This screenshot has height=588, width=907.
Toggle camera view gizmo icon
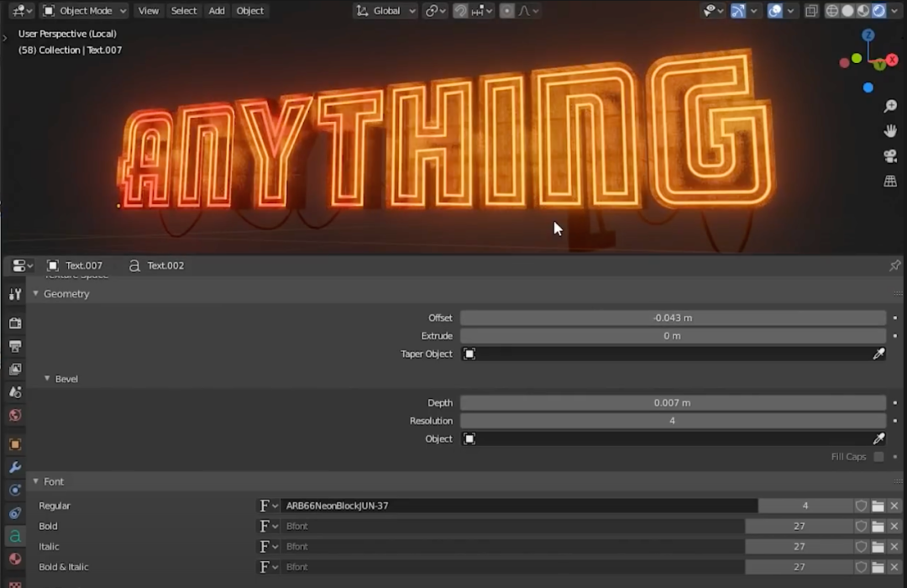[x=890, y=155]
